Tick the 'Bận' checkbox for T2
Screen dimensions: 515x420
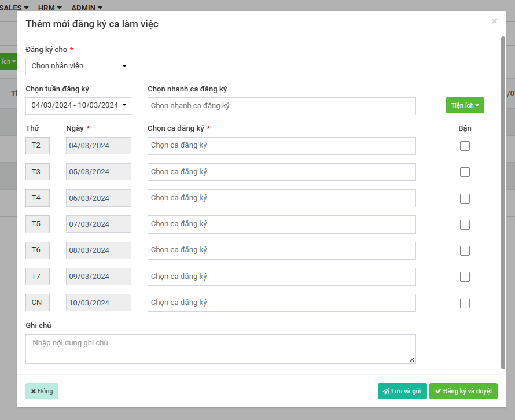coord(465,146)
